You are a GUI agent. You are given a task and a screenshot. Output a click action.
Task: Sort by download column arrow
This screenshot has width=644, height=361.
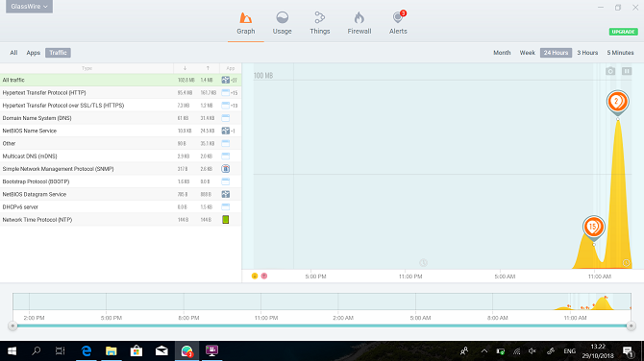(185, 68)
